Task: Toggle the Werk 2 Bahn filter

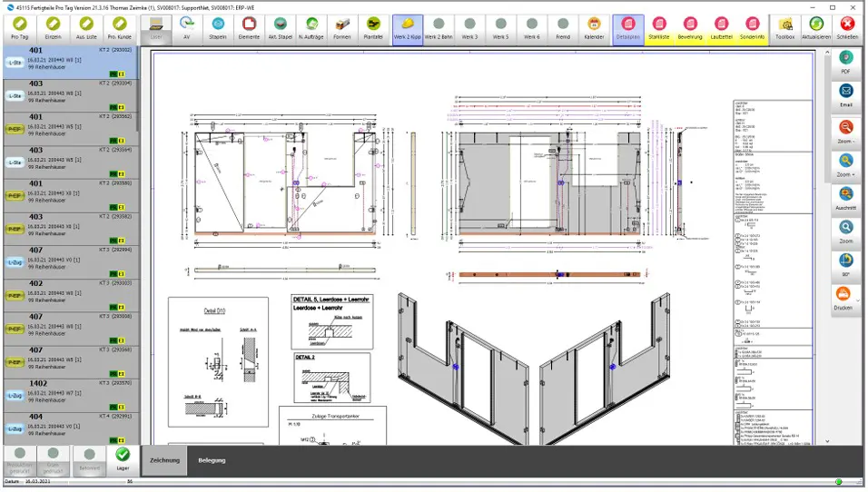Action: (439, 29)
